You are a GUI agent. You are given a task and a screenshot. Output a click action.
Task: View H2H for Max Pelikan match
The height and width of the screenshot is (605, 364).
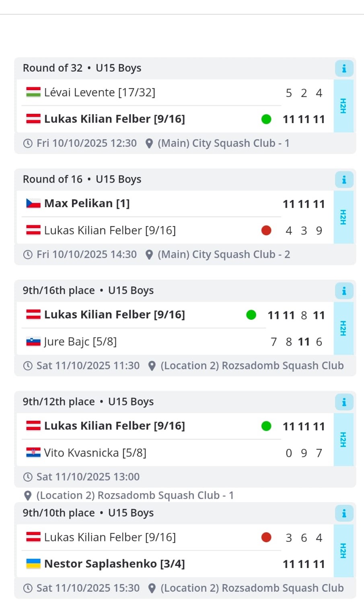[x=343, y=217]
